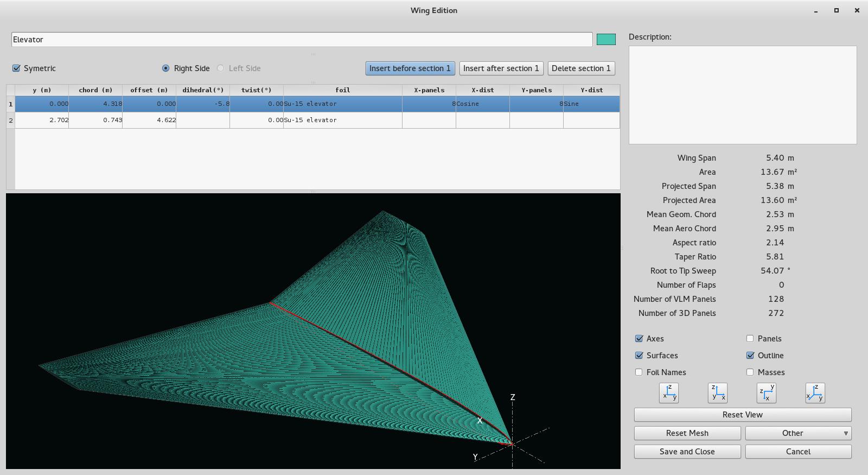Click Number of VLM Panels value 128

click(776, 299)
